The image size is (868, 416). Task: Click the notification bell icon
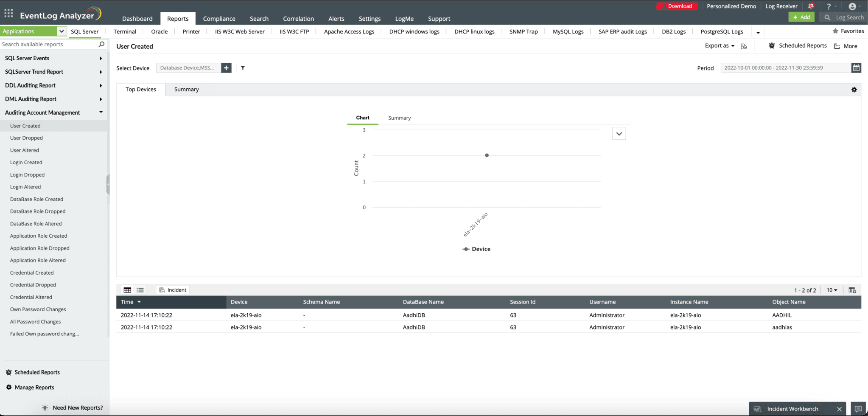(x=811, y=6)
